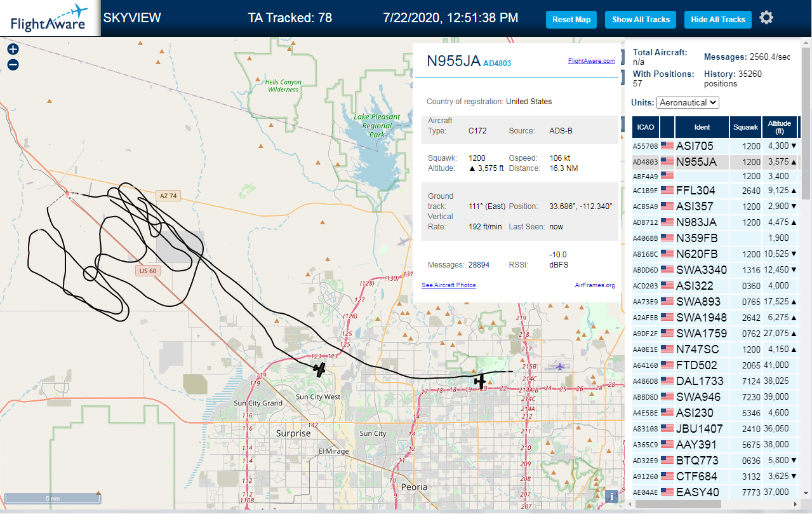Image resolution: width=812 pixels, height=514 pixels.
Task: Open the AirFrames.org link
Action: 595,285
